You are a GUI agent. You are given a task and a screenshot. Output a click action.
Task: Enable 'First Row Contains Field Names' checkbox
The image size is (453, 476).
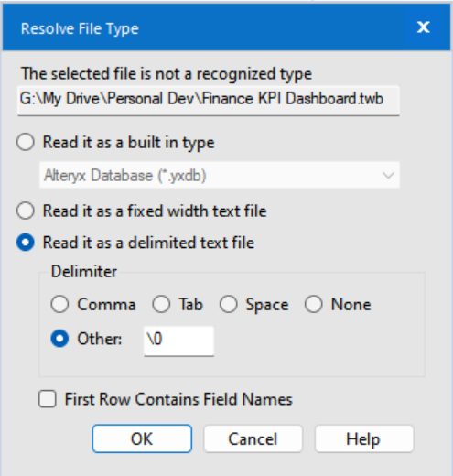[x=48, y=399]
